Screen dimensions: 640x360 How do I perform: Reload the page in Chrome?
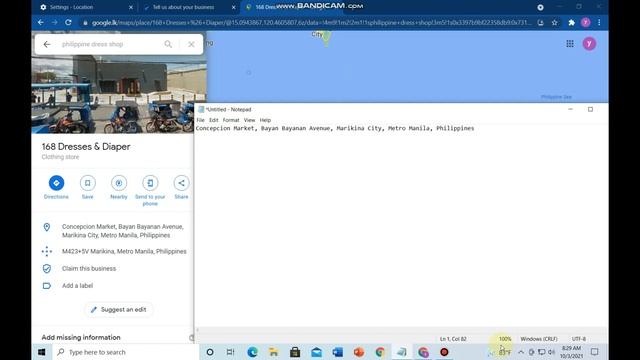coord(68,22)
